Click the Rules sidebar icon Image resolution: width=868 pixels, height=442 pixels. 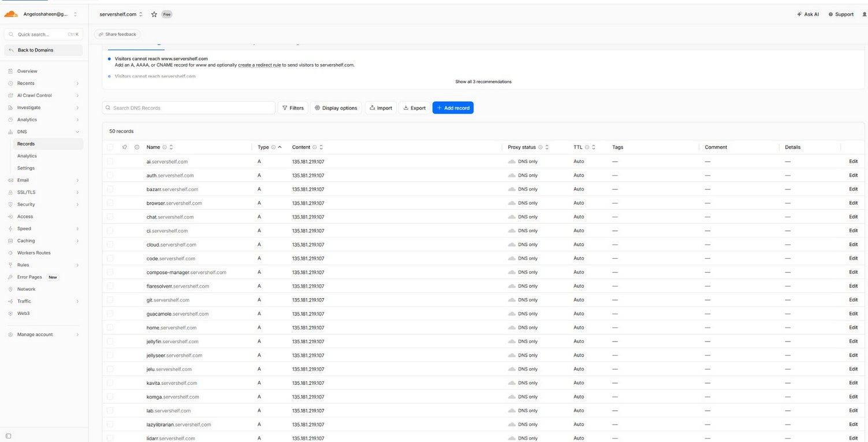click(10, 265)
